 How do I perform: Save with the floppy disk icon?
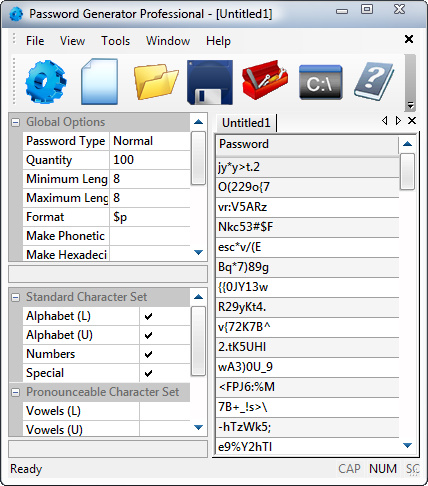[x=210, y=82]
